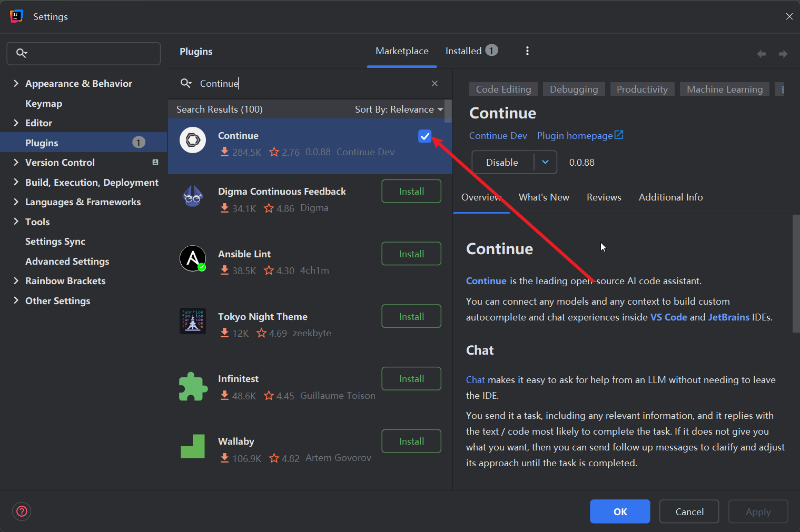Expand the Editor settings section
Viewport: 800px width, 532px height.
pyautogui.click(x=16, y=123)
